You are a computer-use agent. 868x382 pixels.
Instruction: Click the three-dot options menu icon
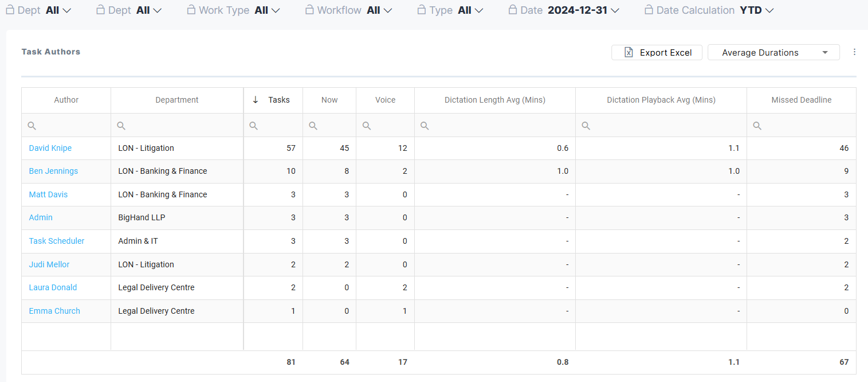click(x=854, y=52)
